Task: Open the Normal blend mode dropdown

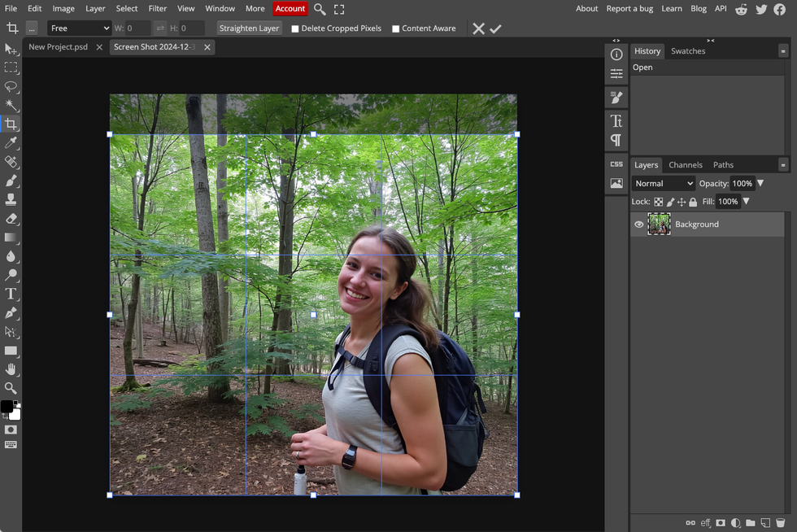Action: click(664, 184)
